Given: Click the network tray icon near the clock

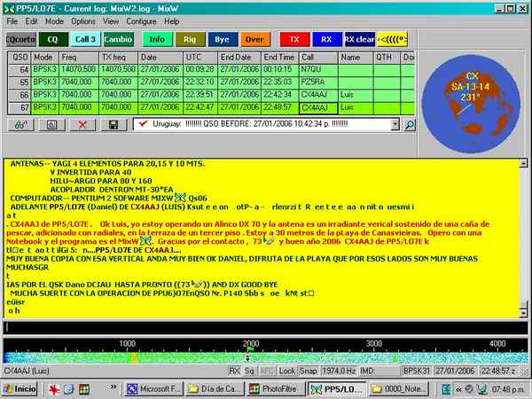Looking at the screenshot, I should tap(481, 389).
